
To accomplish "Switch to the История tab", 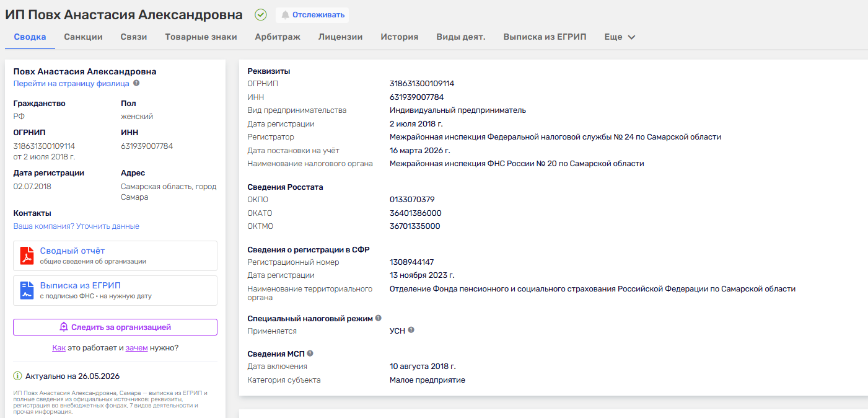I will (x=400, y=37).
